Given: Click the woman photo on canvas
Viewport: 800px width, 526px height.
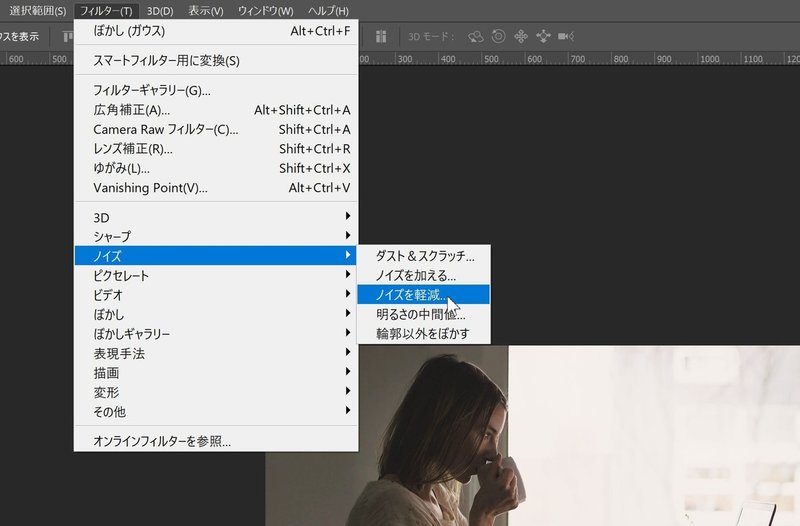Looking at the screenshot, I should click(532, 436).
